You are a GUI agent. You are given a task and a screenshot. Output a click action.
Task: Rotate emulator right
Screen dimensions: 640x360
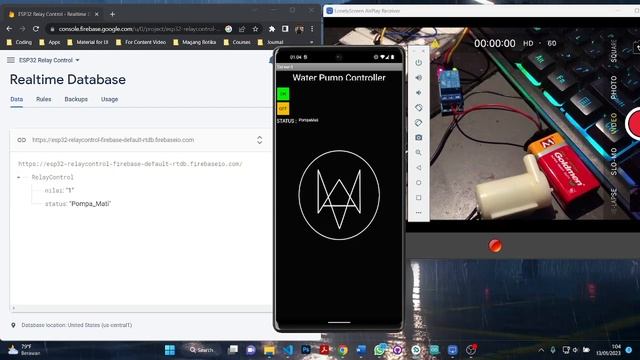tap(418, 123)
